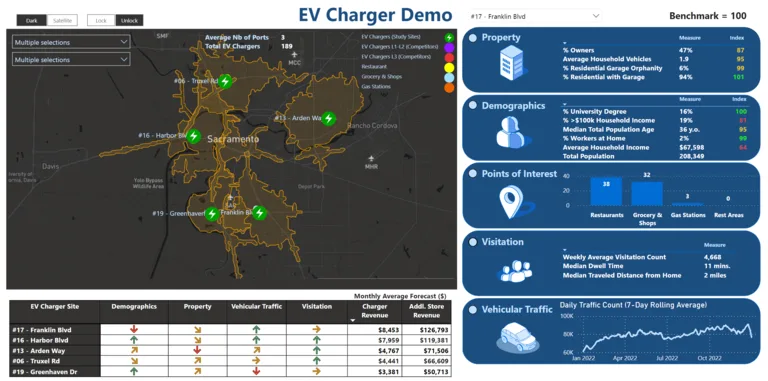Switch map to Dark mode
The width and height of the screenshot is (768, 381).
[x=32, y=21]
